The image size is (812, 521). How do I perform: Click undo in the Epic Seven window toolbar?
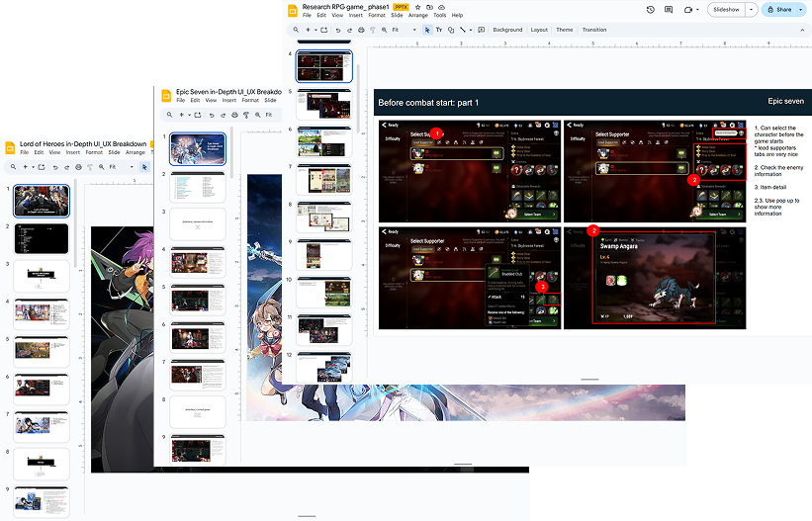[x=211, y=115]
